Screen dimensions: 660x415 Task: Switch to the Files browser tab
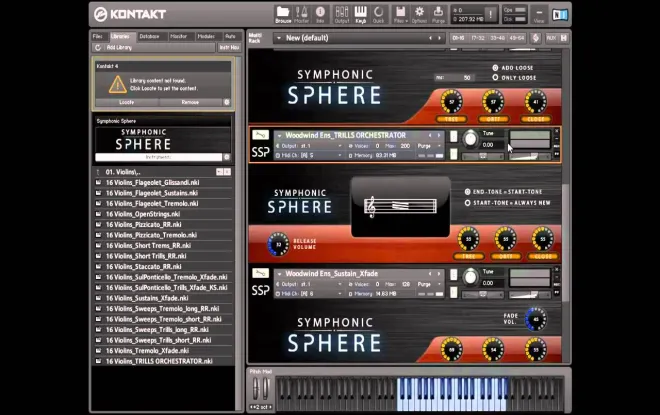click(98, 37)
